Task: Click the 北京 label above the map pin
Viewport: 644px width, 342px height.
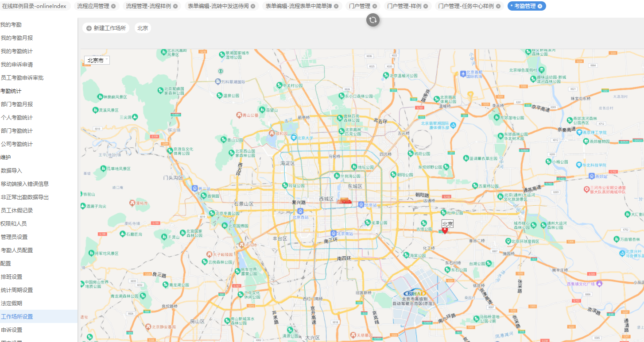Action: (448, 224)
